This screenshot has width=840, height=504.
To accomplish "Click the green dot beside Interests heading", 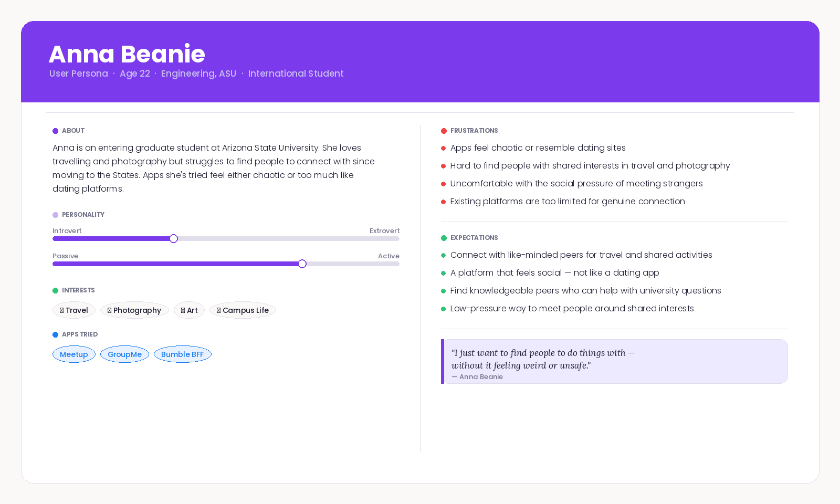I will (x=55, y=290).
